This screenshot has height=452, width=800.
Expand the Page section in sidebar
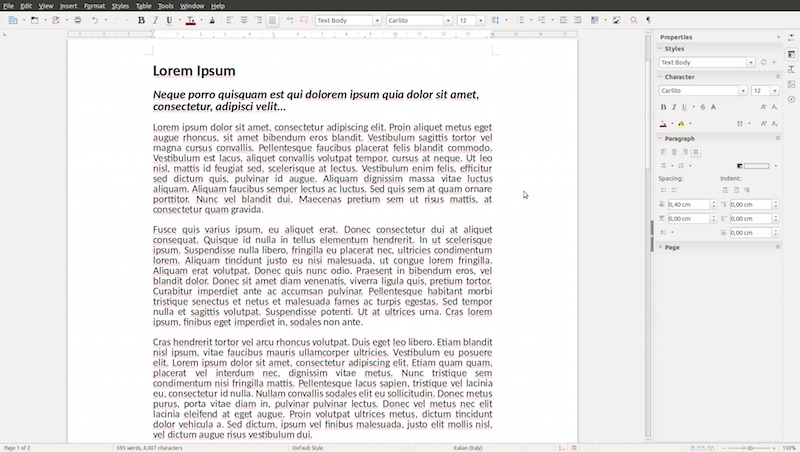coord(671,247)
